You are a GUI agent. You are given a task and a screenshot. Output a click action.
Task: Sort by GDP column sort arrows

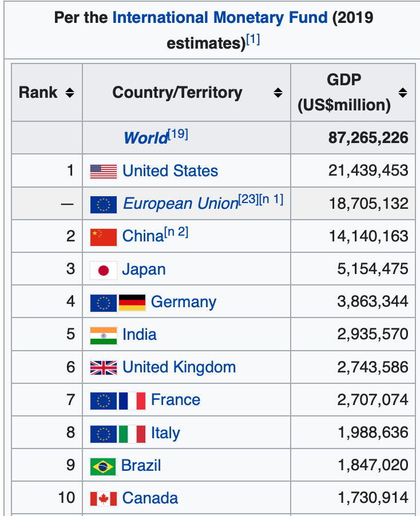click(403, 93)
